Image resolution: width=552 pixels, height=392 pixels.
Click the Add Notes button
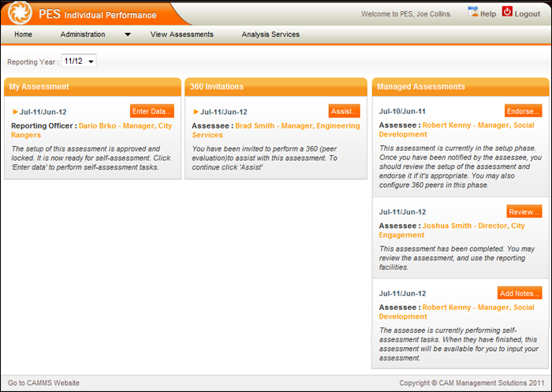520,293
